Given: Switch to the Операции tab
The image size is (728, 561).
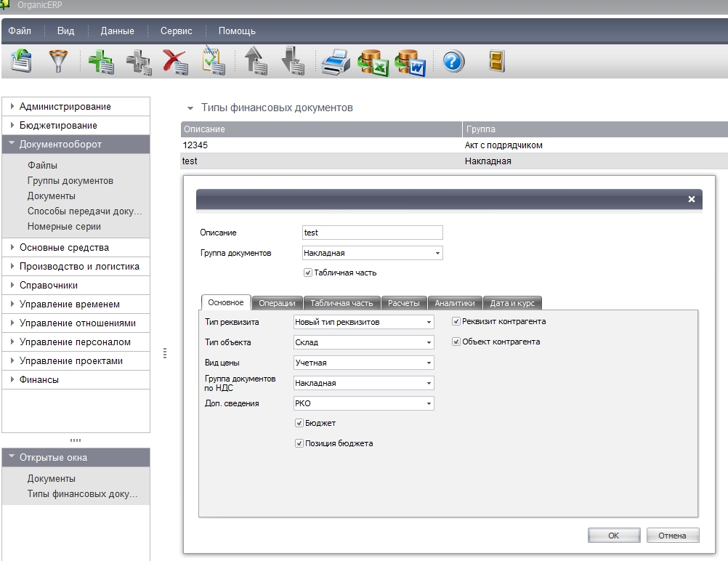Looking at the screenshot, I should click(x=278, y=303).
